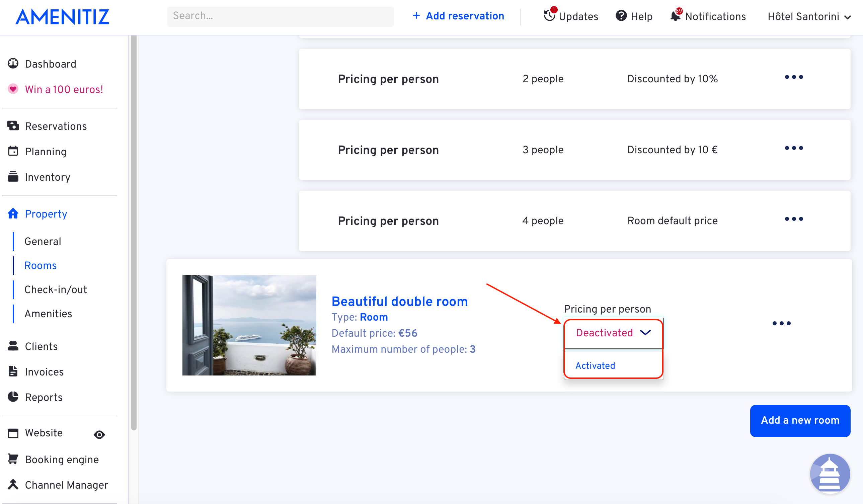The height and width of the screenshot is (504, 863).
Task: Click '3 people' label
Action: [543, 150]
